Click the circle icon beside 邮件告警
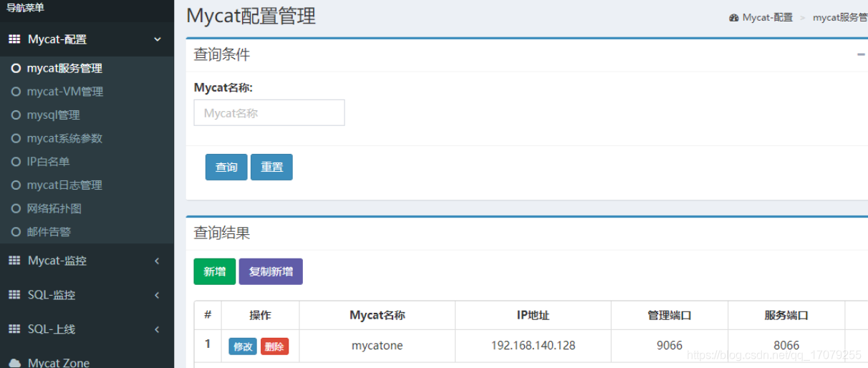 tap(16, 232)
